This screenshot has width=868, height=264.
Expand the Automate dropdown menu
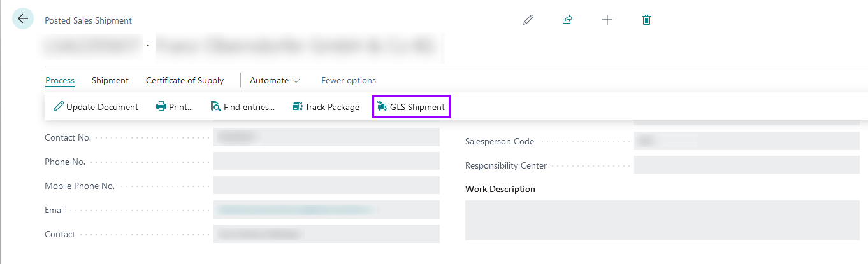pyautogui.click(x=275, y=81)
